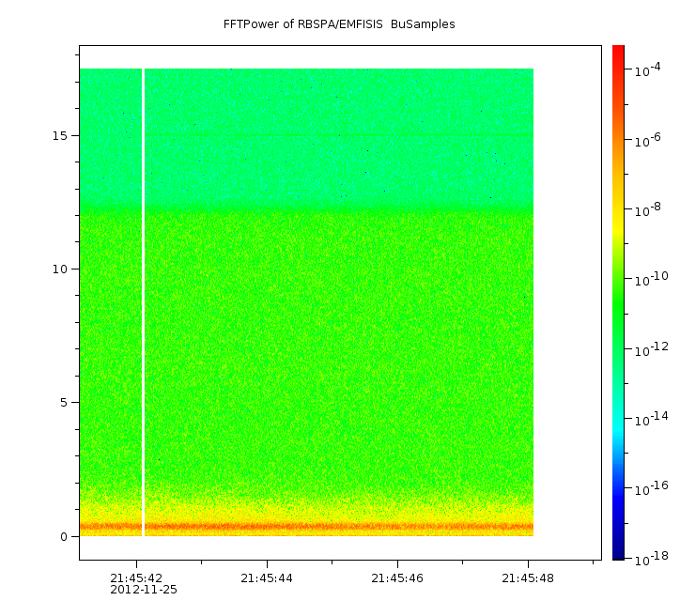Click the y-axis tick label 15
Image resolution: width=680 pixels, height=616 pixels.
(59, 135)
